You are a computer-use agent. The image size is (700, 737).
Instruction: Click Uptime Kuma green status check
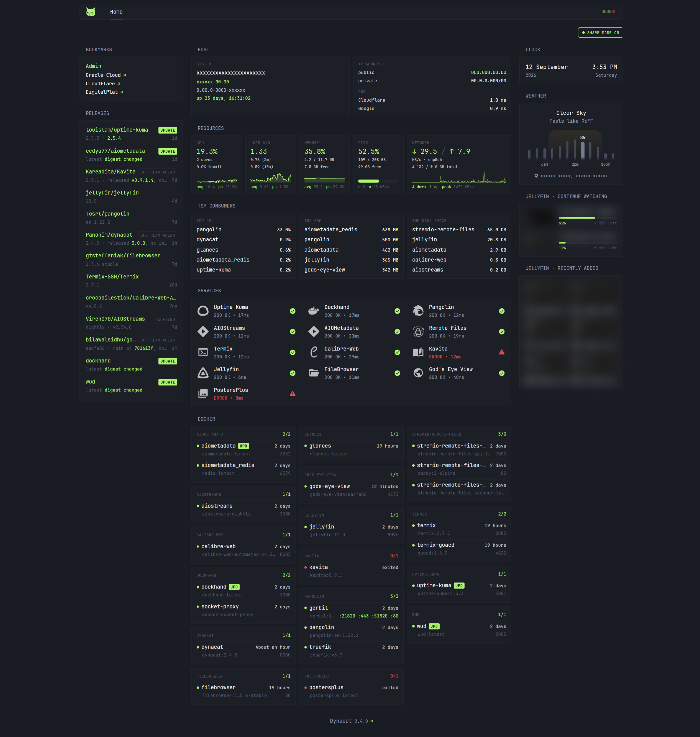[x=293, y=311]
